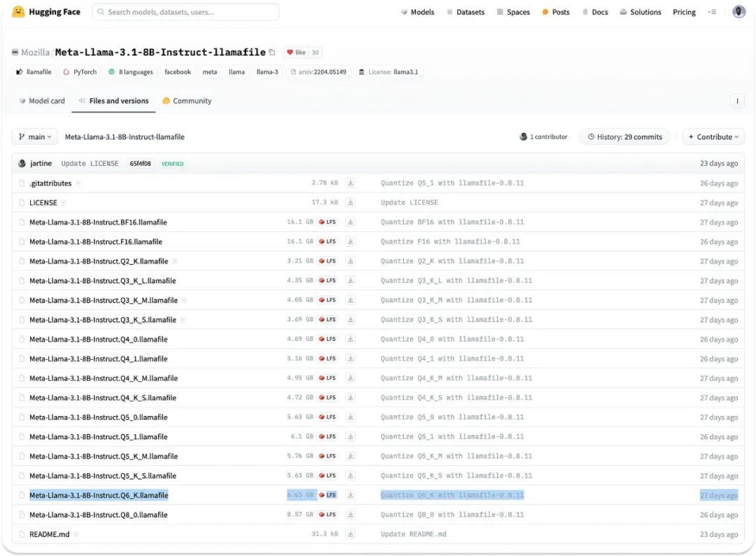Click the llama-3 tag
Viewport: 756px width, 556px height.
[x=267, y=72]
